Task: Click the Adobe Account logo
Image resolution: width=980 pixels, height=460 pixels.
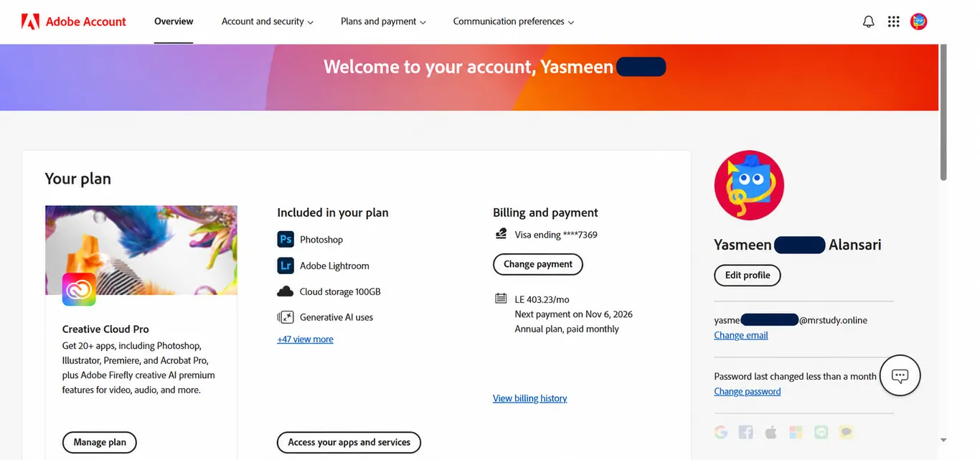Action: 74,22
